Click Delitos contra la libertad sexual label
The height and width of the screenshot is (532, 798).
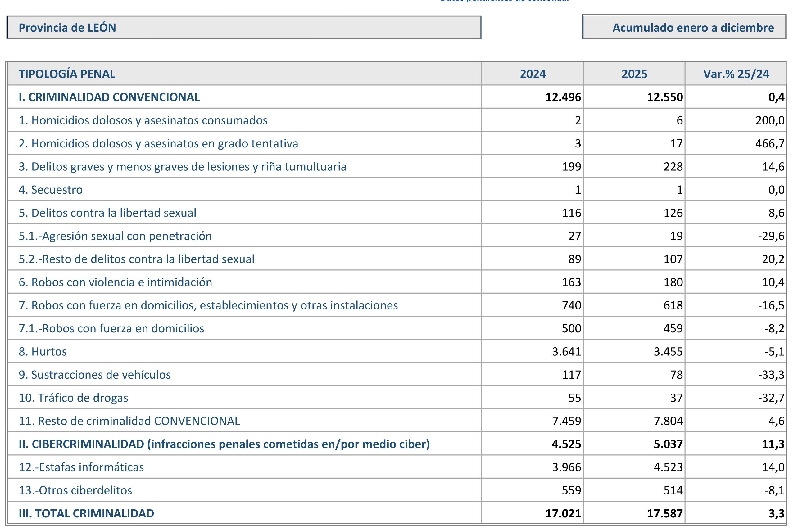click(107, 213)
